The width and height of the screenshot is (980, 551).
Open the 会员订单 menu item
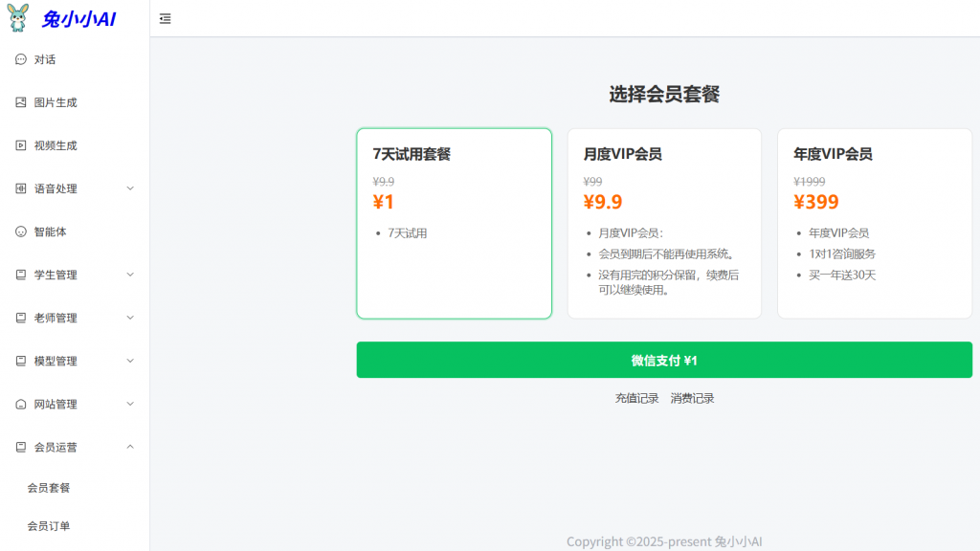pos(49,526)
